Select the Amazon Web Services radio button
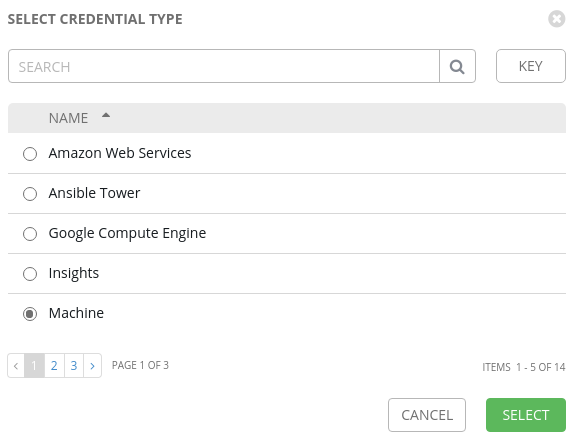This screenshot has height=445, width=584. 30,154
